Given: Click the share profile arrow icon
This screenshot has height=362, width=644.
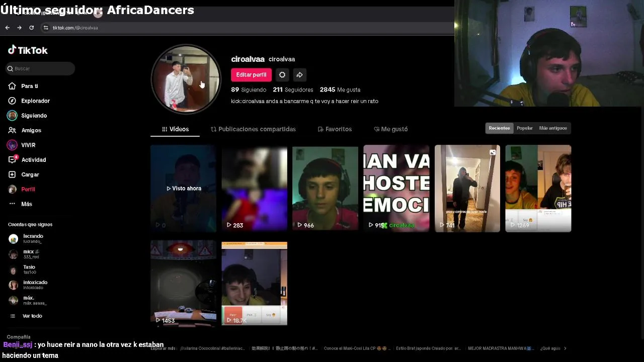Looking at the screenshot, I should [299, 75].
